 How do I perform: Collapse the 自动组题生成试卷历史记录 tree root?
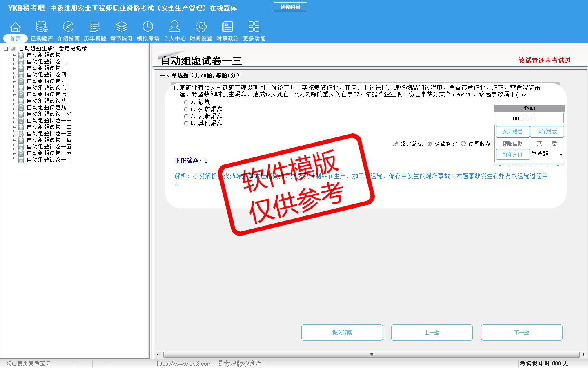tap(6, 49)
